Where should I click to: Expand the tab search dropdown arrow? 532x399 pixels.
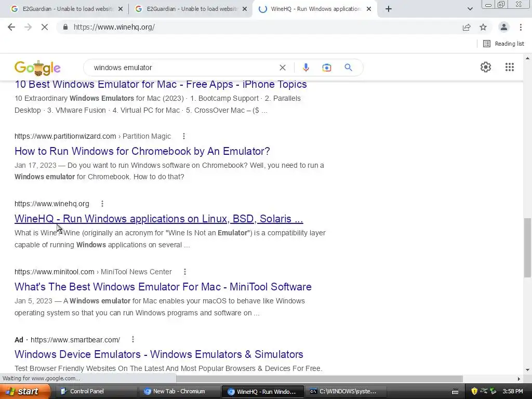point(470,9)
